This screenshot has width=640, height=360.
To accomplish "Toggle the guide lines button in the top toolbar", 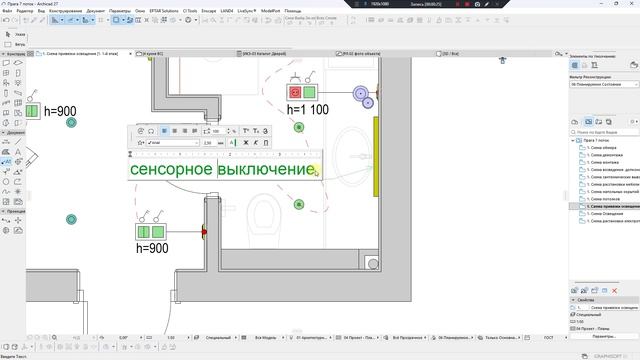I will 55,20.
